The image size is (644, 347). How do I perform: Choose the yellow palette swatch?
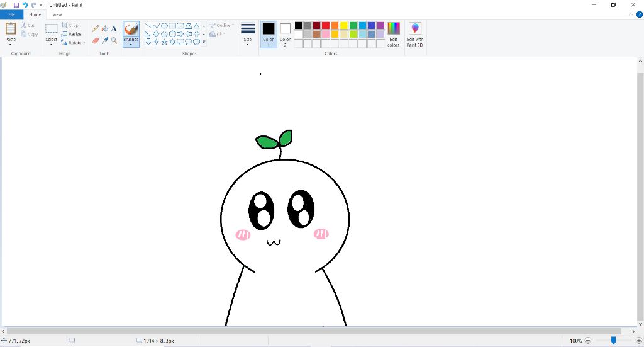click(x=344, y=25)
